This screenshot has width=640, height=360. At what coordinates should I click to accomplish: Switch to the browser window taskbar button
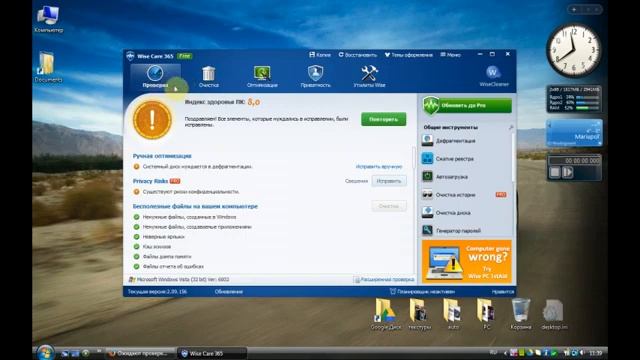[x=141, y=353]
